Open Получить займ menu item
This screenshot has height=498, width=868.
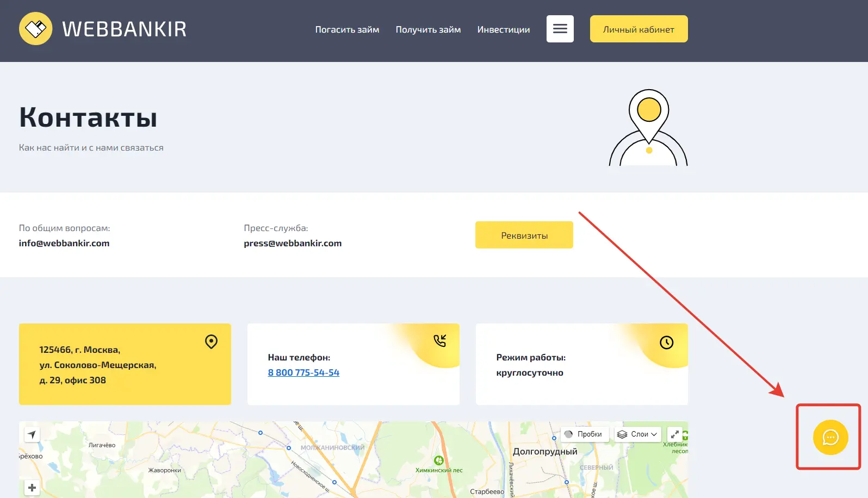click(428, 29)
